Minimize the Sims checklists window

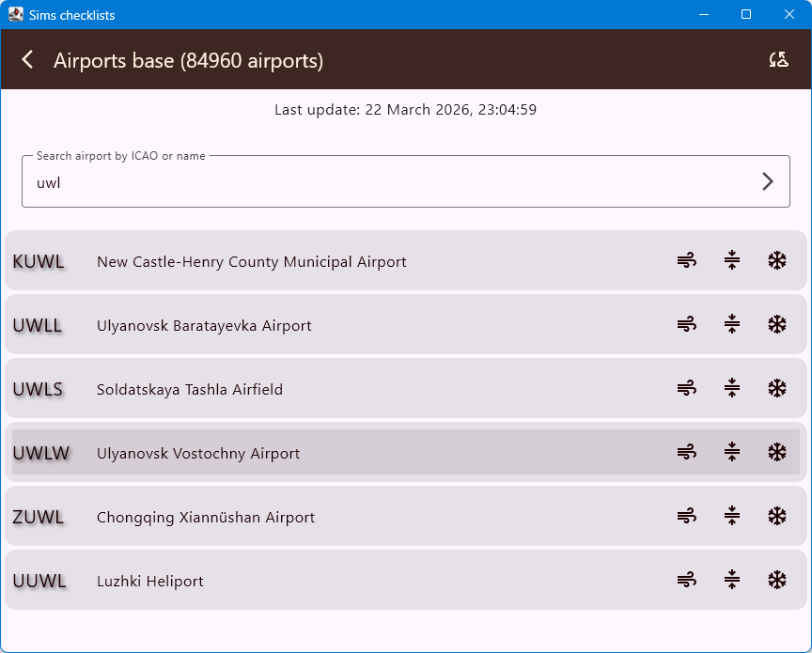pos(703,14)
